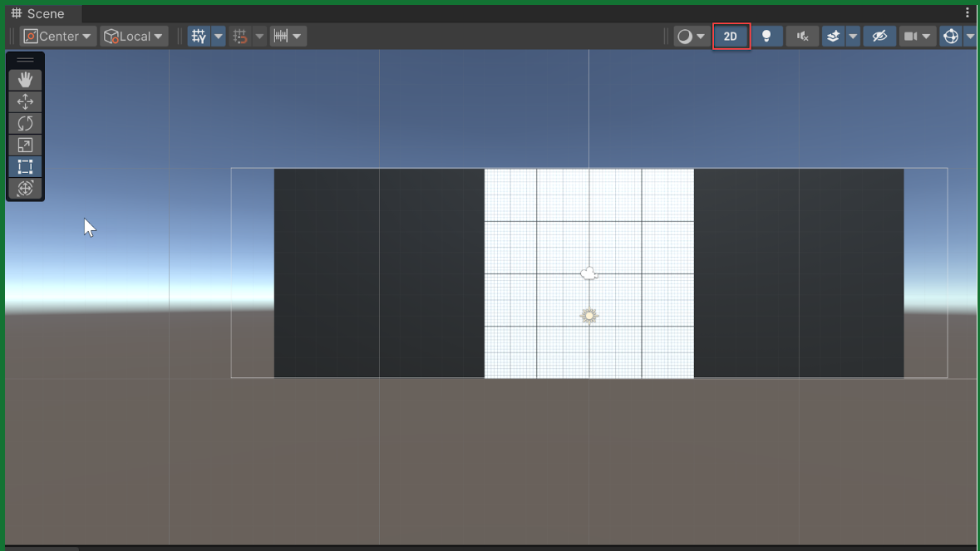
Task: Toggle hidden objects scene visibility eye
Action: point(879,37)
